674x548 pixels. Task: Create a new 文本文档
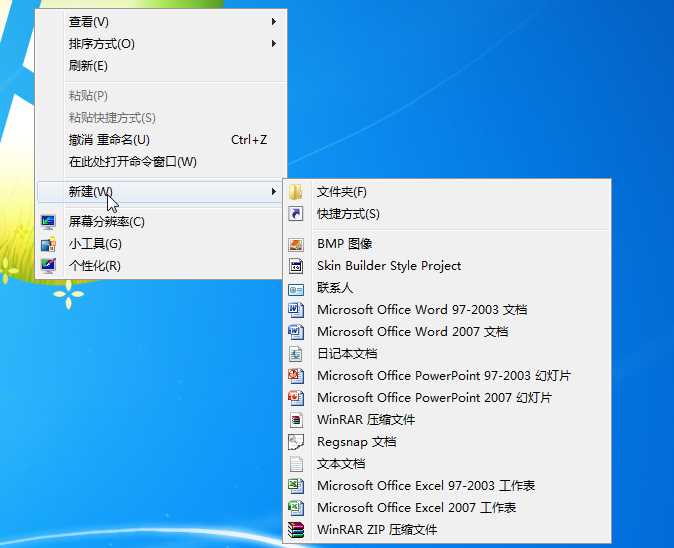[x=447, y=464]
